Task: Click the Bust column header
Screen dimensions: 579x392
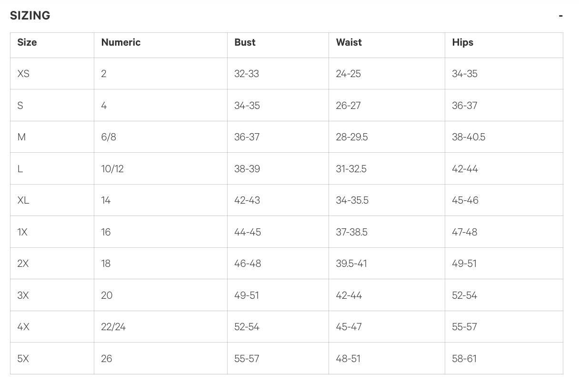Action: click(245, 42)
